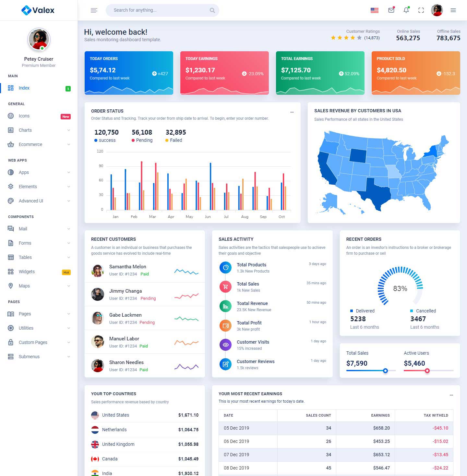467x476 pixels.
Task: Open the Widgets menu item
Action: 27,272
